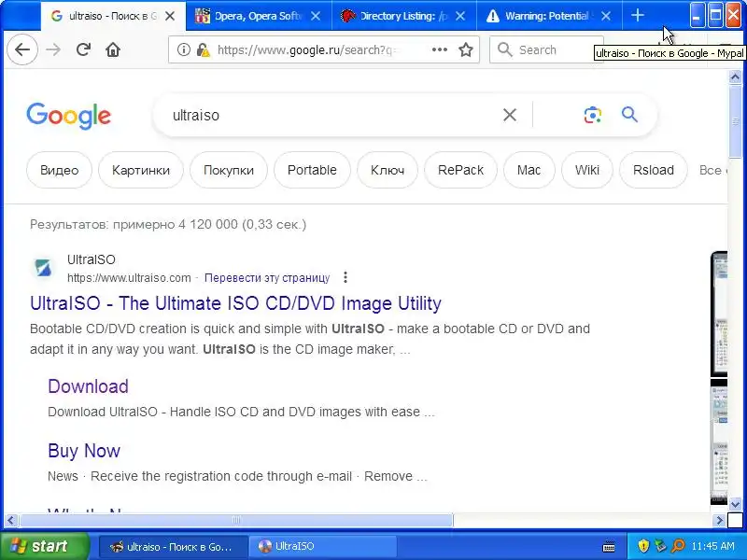The height and width of the screenshot is (560, 747).
Task: Close the Google search tab
Action: [x=170, y=16]
